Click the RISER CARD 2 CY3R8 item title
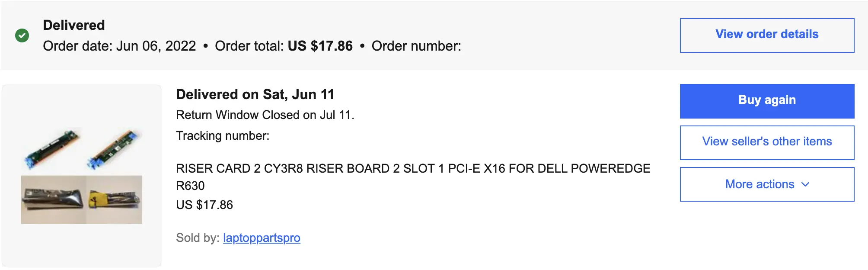 click(x=413, y=169)
